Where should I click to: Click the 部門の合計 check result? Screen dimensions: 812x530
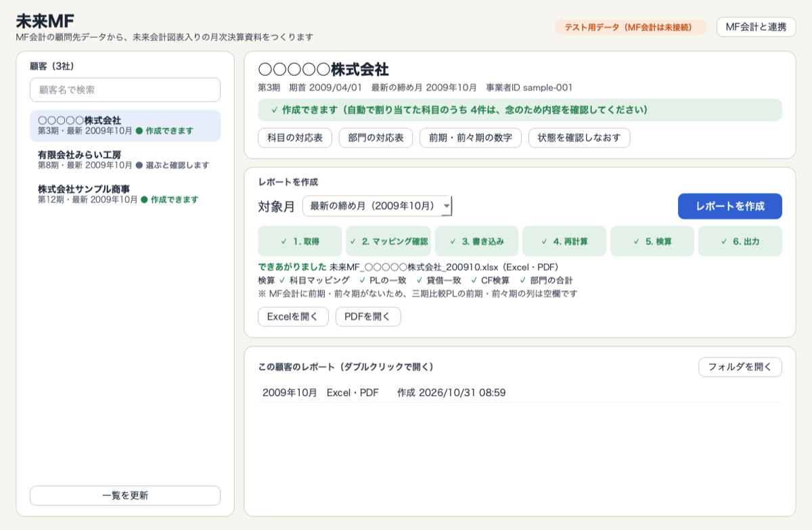pyautogui.click(x=546, y=280)
